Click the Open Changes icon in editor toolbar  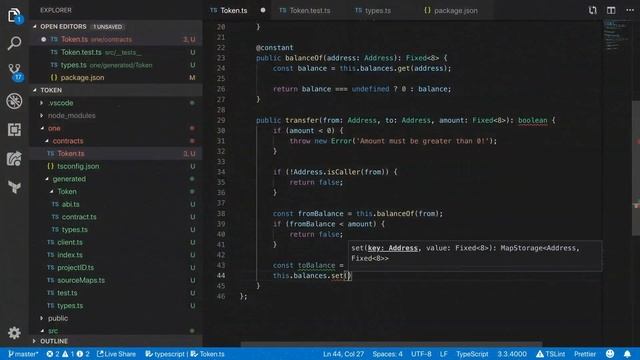pyautogui.click(x=592, y=10)
